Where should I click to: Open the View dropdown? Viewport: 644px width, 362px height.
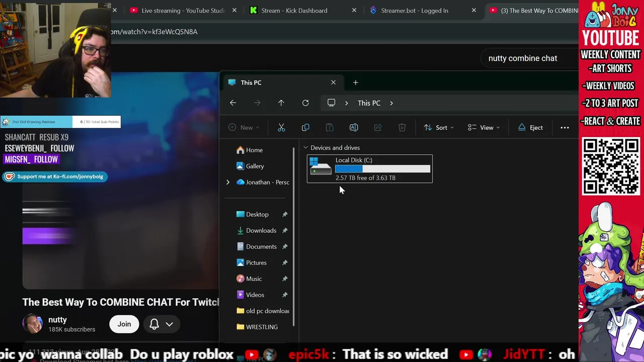coord(484,128)
